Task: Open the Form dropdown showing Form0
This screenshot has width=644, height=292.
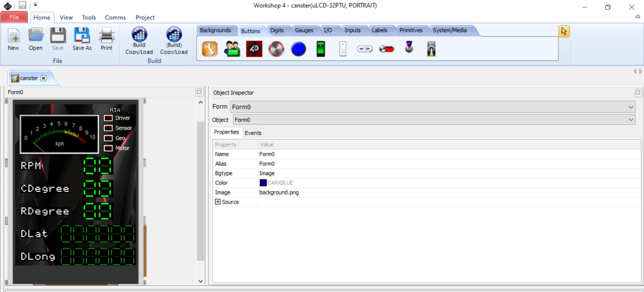Action: click(x=433, y=107)
